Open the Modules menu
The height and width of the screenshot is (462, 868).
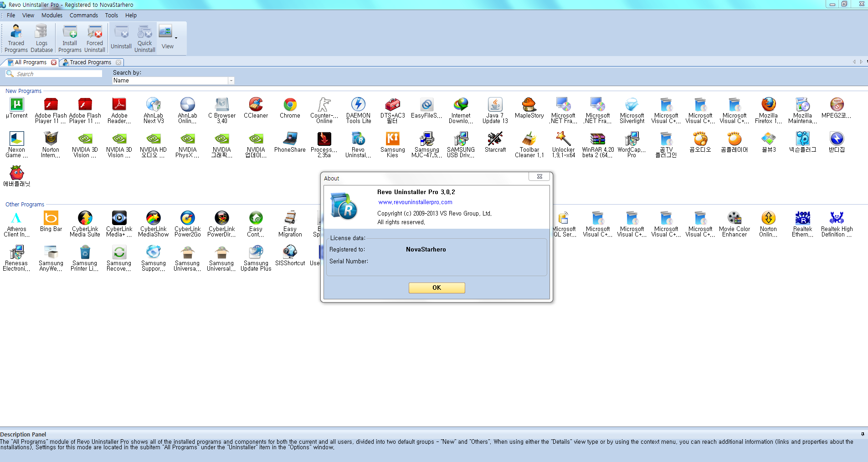(52, 15)
